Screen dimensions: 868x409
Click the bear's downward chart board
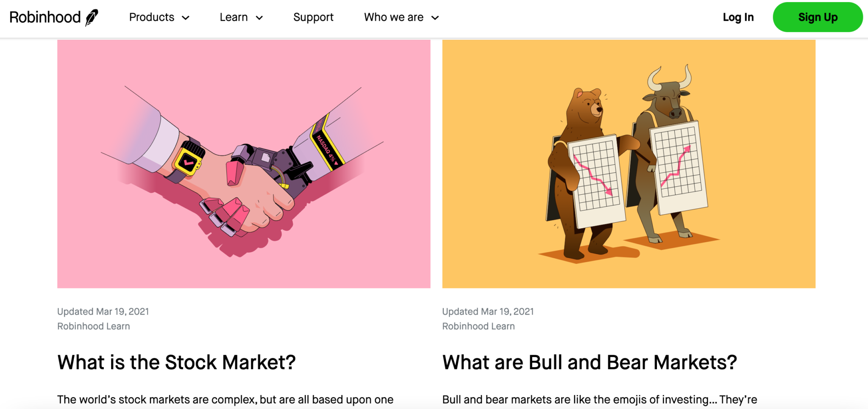click(596, 180)
